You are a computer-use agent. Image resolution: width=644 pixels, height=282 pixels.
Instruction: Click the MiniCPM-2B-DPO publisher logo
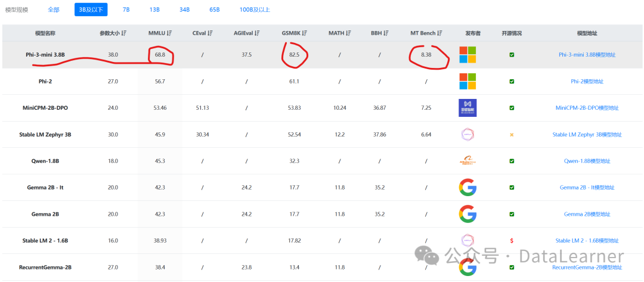point(467,108)
